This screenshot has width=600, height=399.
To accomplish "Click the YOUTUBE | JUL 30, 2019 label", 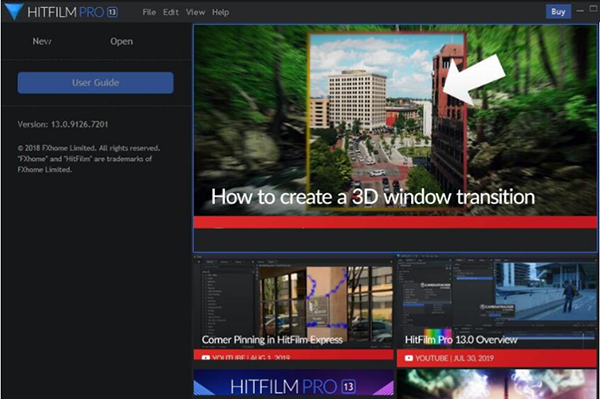I will tap(454, 358).
